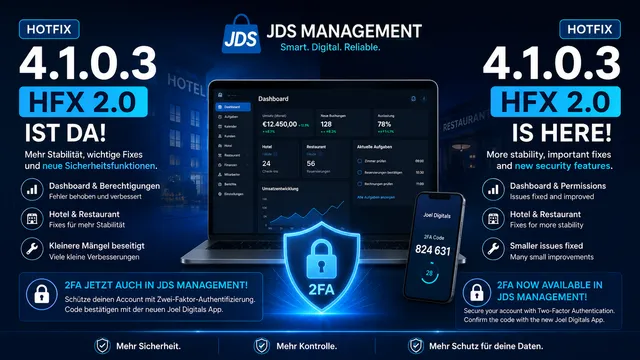Viewport: 640px width, 360px height.
Task: Click the JDS shopping bag logo
Action: point(241,34)
